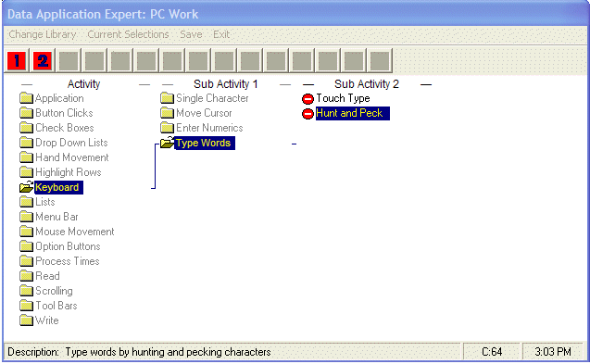Screen dimensions: 590x364
Task: Click Exit in the menu bar
Action: point(221,34)
